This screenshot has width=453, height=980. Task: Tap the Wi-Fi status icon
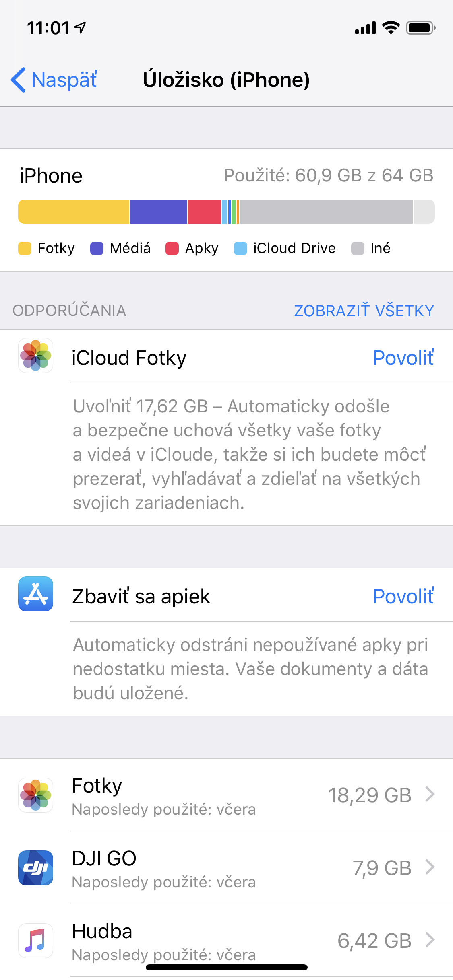point(391,28)
